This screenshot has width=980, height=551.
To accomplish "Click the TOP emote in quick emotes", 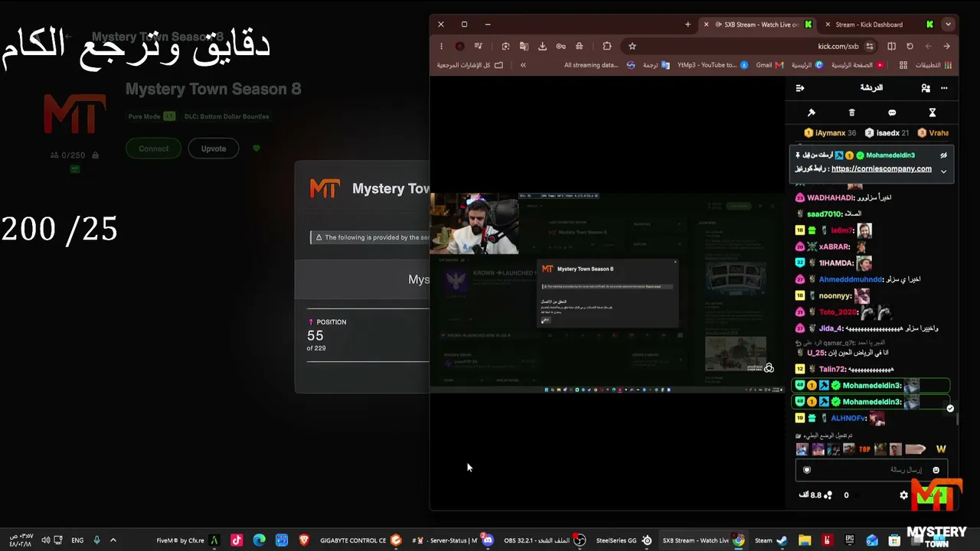I will [864, 449].
